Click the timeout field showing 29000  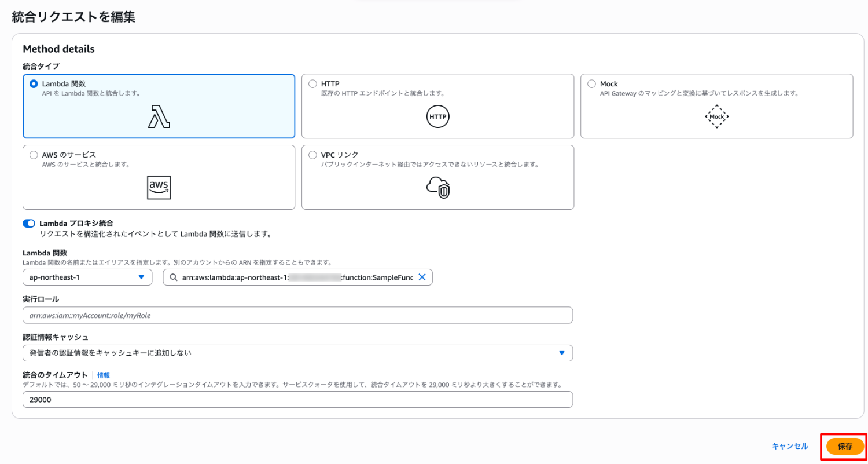click(x=297, y=399)
